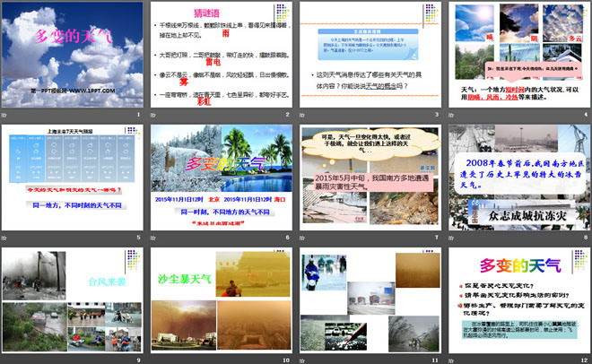Preview animation via star under slide 5
The height and width of the screenshot is (364, 592).
[4, 238]
